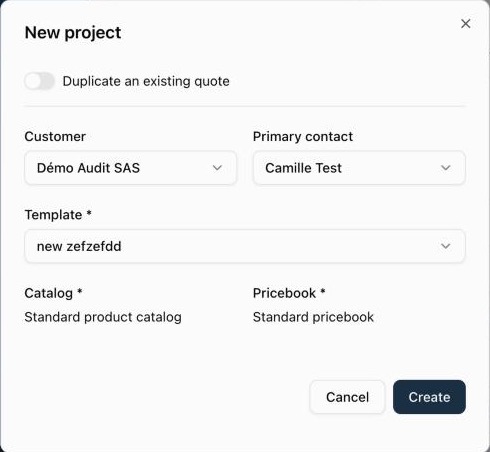The height and width of the screenshot is (452, 490).
Task: Open the Primary contact dropdown showing Camille Test
Action: [x=359, y=168]
